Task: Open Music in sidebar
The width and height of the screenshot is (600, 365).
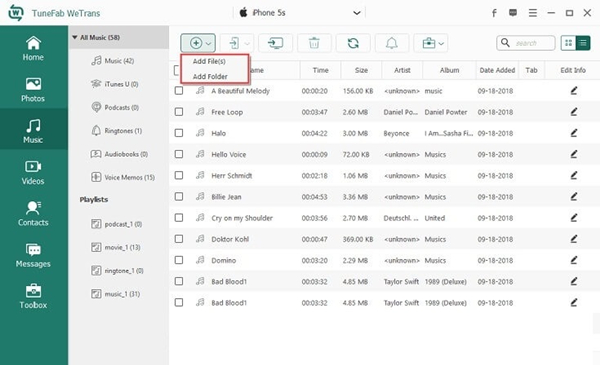Action: [x=33, y=131]
